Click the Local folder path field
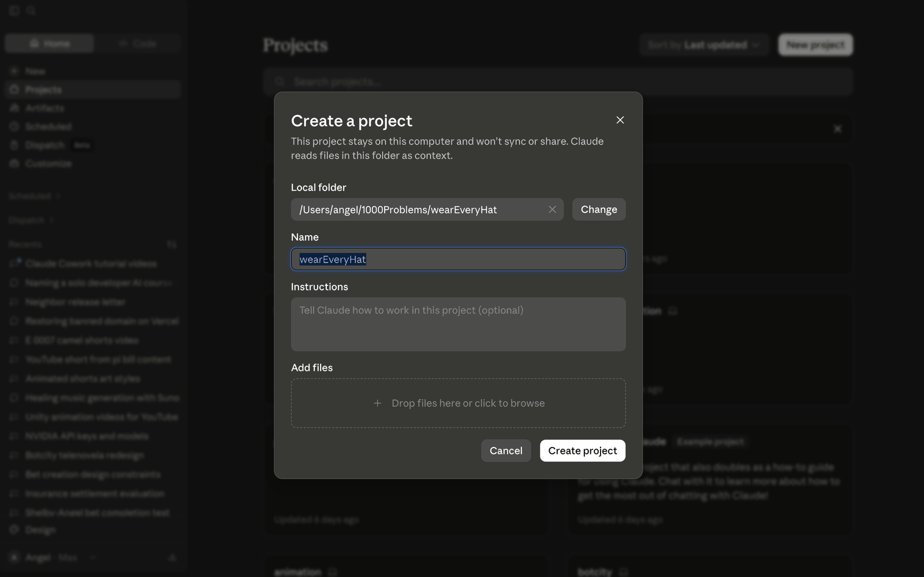 427,210
